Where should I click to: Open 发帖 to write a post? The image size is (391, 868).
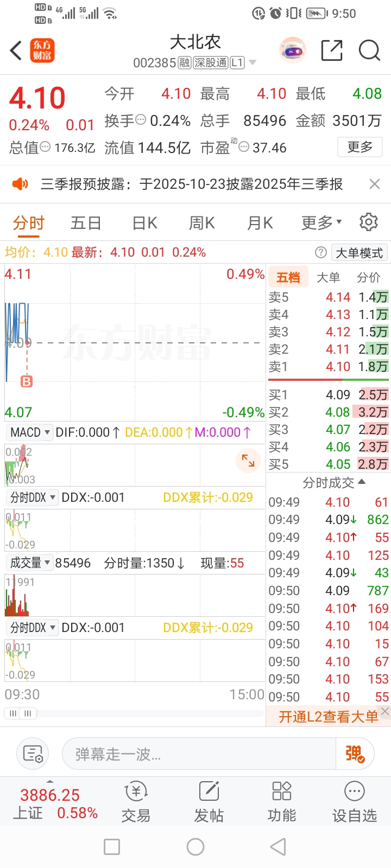[x=209, y=802]
